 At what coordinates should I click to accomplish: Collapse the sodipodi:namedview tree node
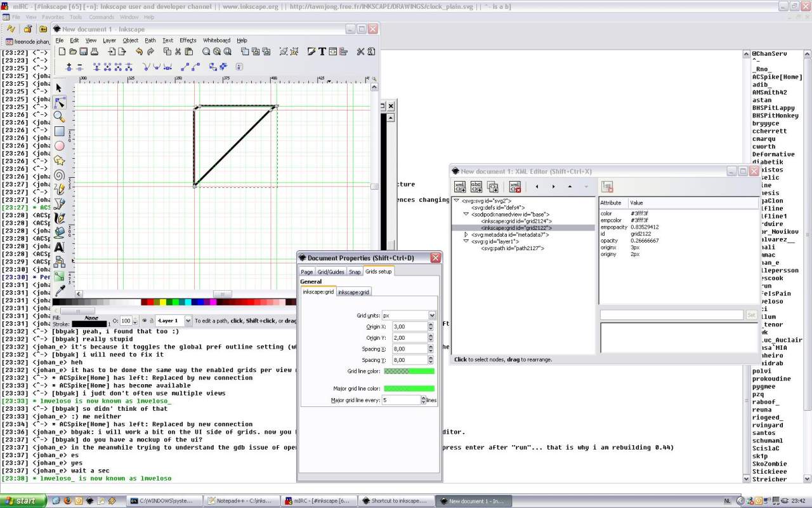click(x=466, y=215)
